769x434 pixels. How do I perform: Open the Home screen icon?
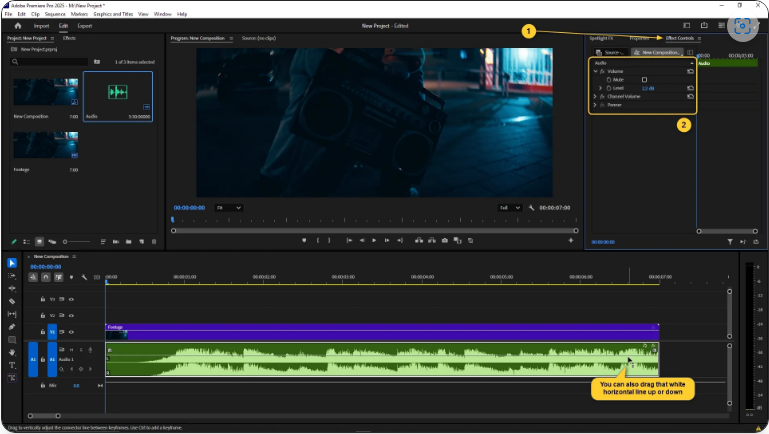coord(18,26)
